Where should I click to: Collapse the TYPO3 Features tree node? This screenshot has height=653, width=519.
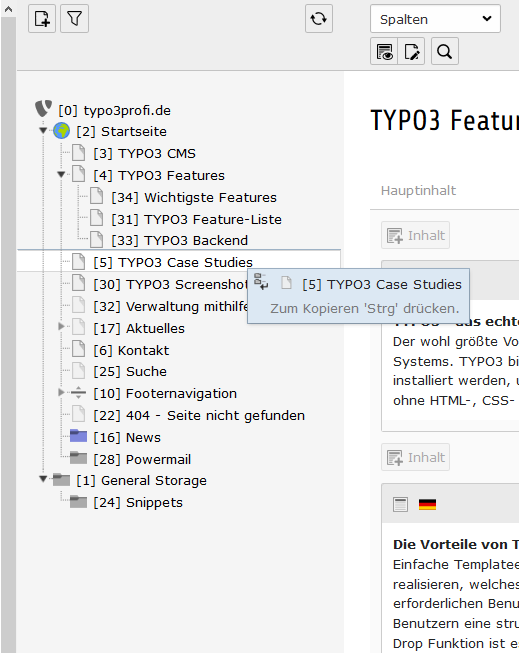click(61, 174)
